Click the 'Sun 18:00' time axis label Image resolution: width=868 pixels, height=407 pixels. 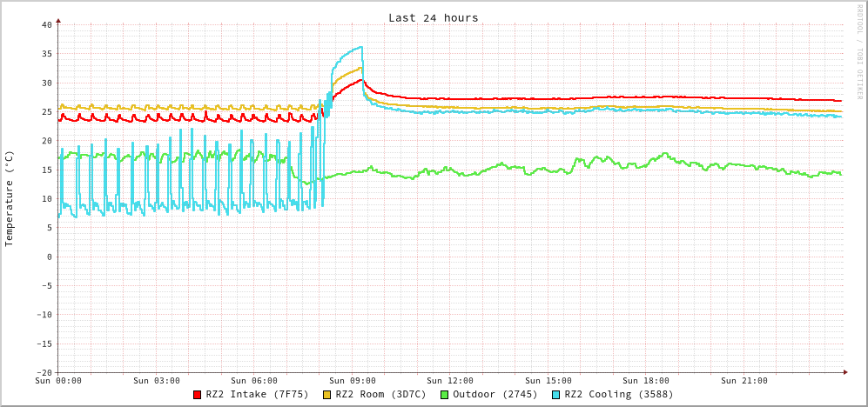point(646,381)
